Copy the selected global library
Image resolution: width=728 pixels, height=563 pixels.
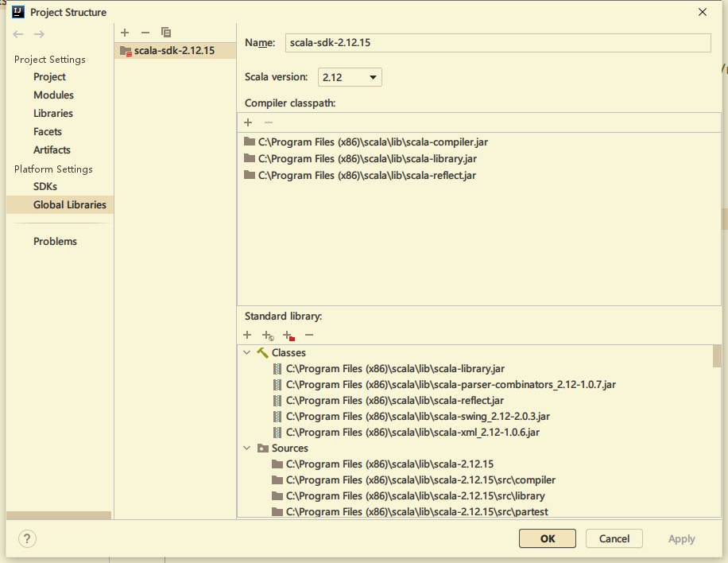[166, 33]
